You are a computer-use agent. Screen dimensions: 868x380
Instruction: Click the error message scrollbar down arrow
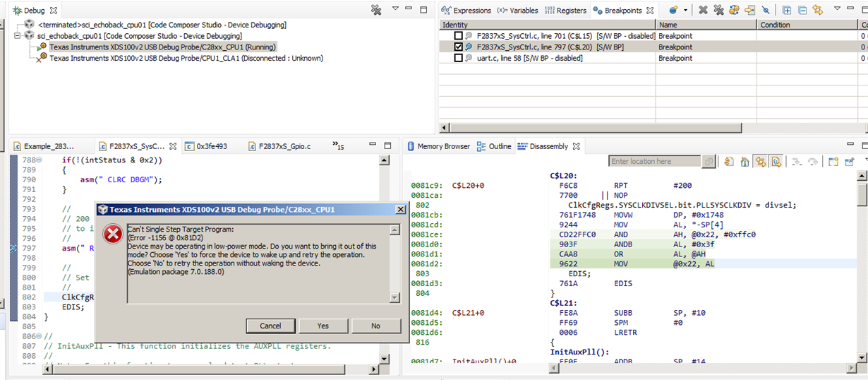click(x=395, y=298)
